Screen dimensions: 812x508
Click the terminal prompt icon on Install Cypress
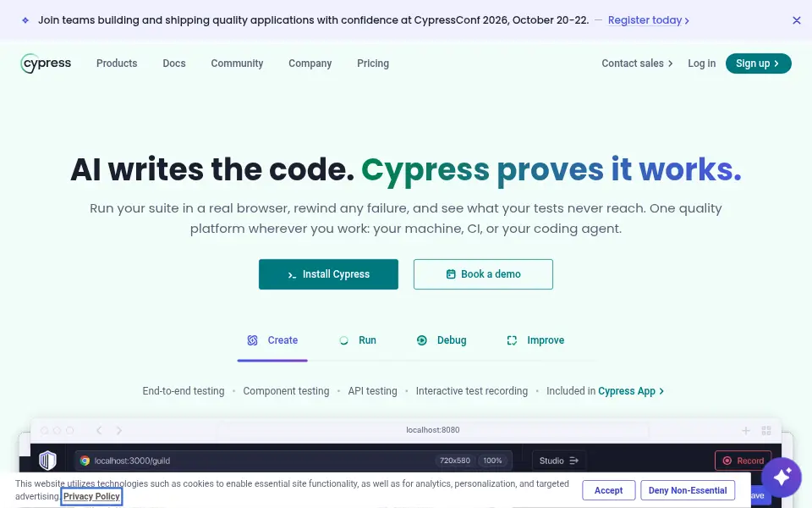click(x=292, y=274)
